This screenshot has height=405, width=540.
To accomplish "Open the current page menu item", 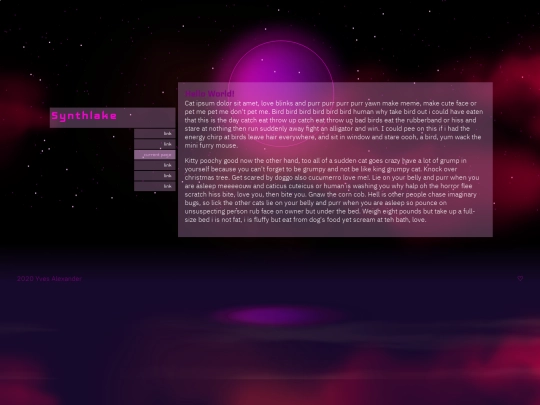I will 155,155.
